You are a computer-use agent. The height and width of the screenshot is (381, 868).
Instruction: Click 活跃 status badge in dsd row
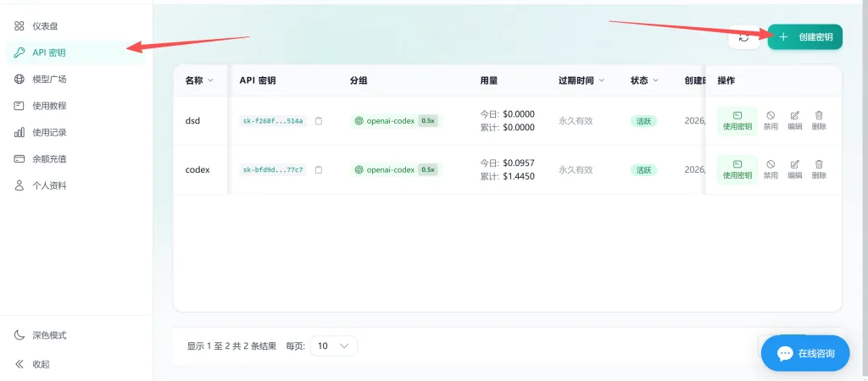point(644,120)
